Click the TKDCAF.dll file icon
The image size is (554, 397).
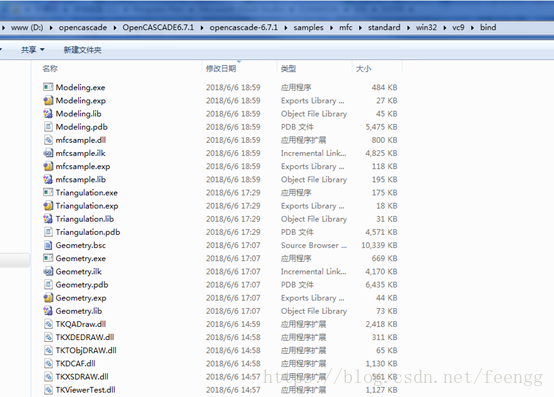coord(48,363)
